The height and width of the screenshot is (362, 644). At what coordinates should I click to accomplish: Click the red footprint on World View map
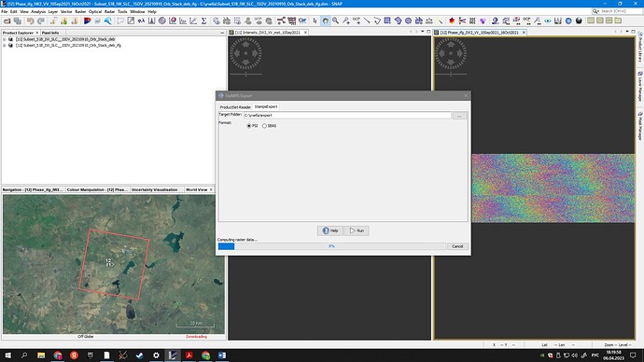point(114,264)
